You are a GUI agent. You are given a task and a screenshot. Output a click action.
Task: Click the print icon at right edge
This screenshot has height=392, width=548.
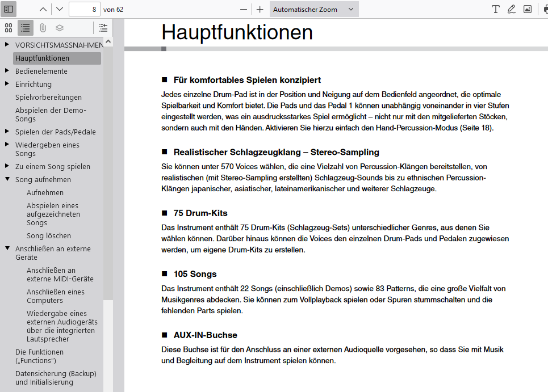545,9
